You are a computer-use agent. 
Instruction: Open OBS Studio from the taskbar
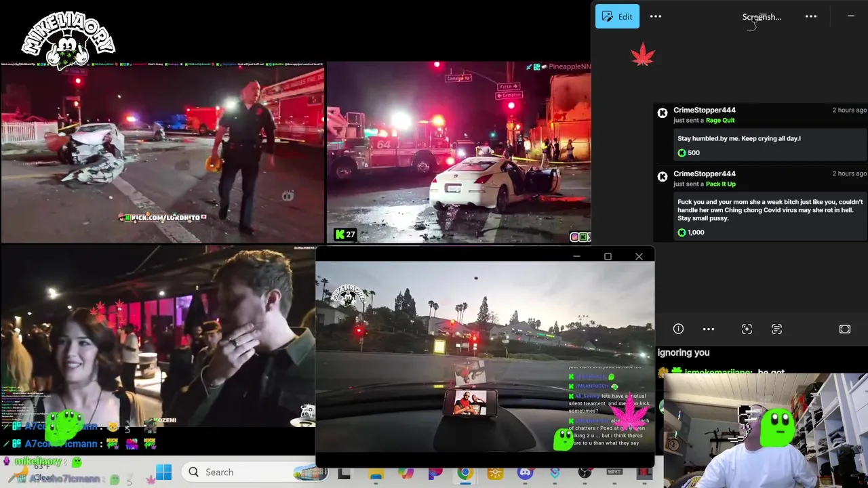pos(585,472)
